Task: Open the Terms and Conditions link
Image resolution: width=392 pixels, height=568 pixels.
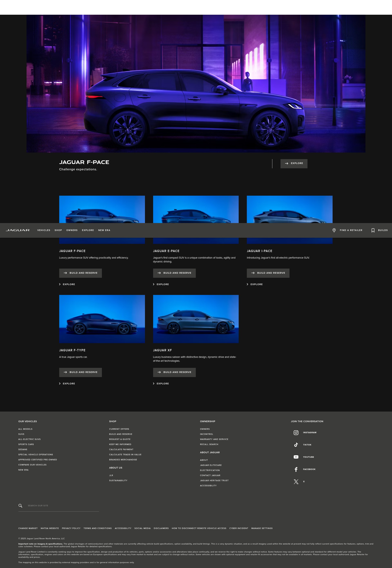Action: click(x=98, y=528)
